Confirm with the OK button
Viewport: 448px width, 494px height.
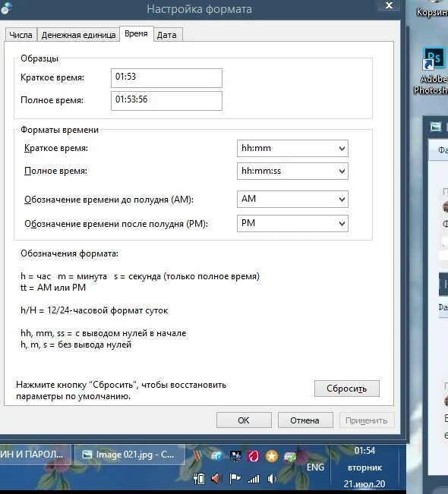pos(244,420)
